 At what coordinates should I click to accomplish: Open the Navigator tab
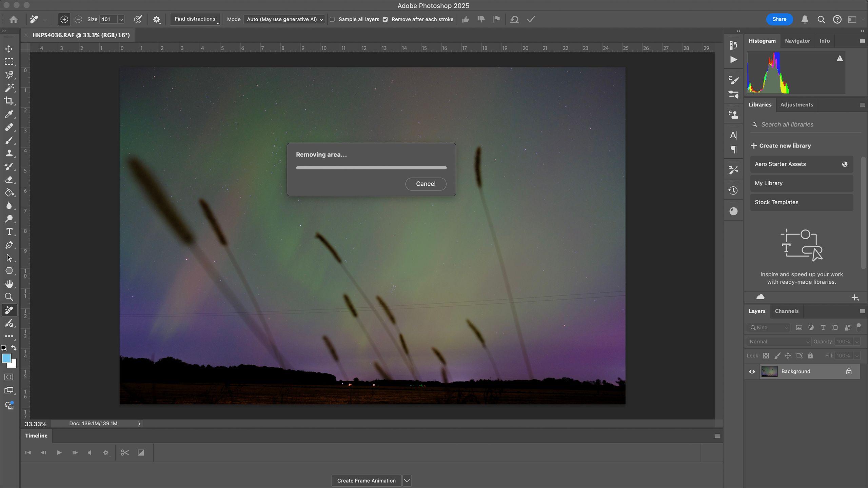[x=797, y=41]
